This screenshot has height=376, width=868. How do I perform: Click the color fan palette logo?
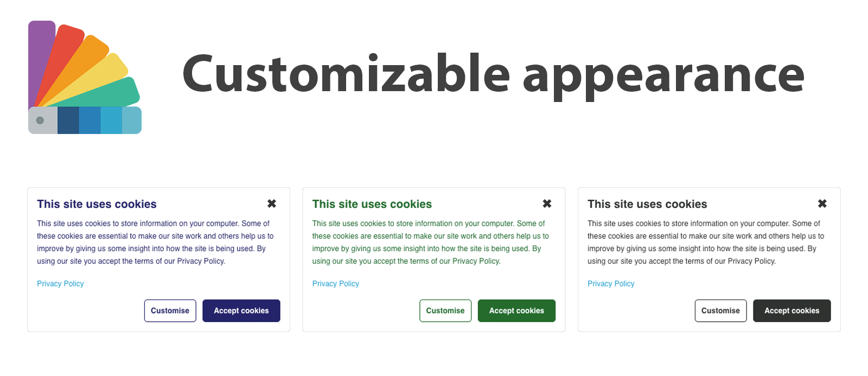(x=85, y=77)
